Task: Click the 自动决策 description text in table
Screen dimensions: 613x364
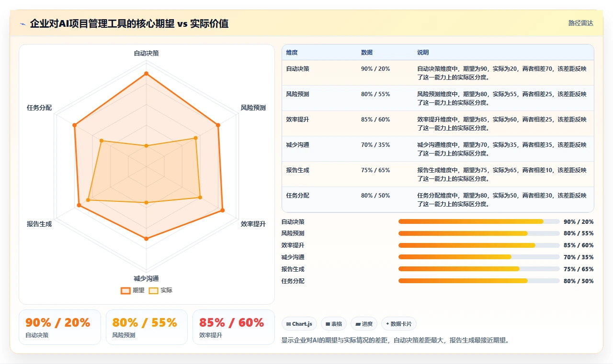Action: click(x=501, y=73)
